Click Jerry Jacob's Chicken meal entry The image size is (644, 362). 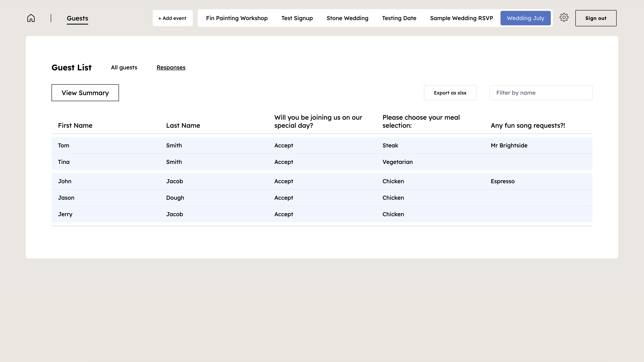point(393,214)
